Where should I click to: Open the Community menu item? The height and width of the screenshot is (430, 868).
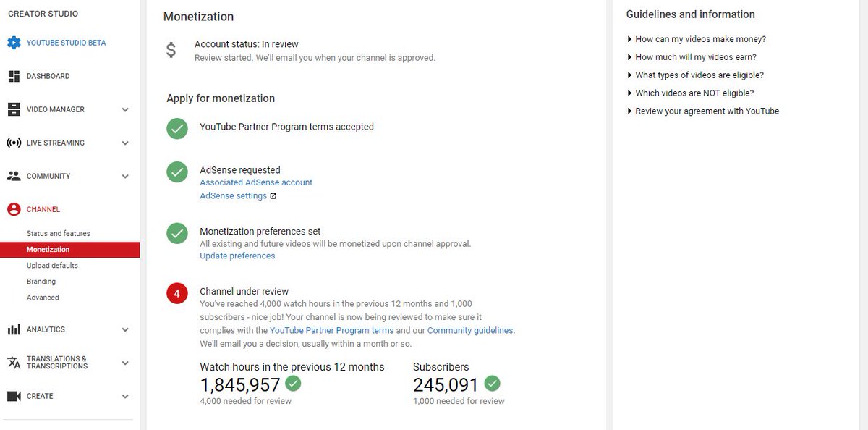48,176
